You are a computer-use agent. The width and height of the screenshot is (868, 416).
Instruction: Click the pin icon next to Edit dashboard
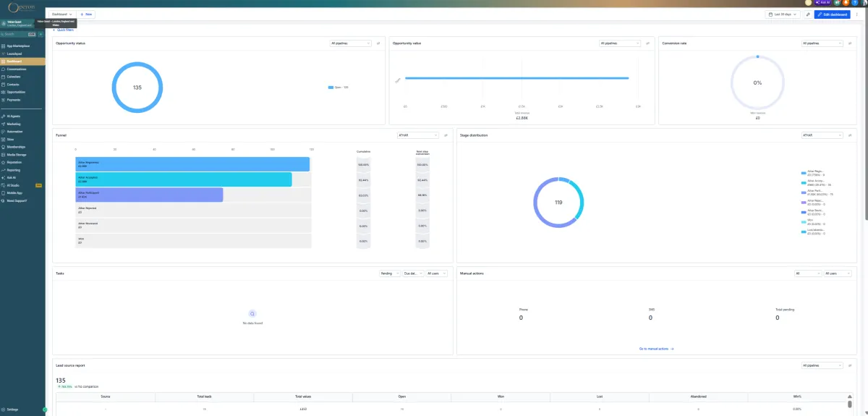808,14
